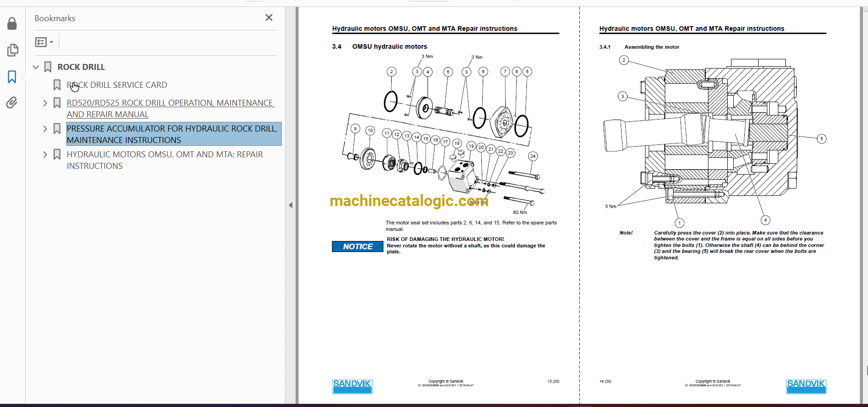Image resolution: width=868 pixels, height=407 pixels.
Task: Click the bookmark icon beside ROCK DRILL SERVICE CARD
Action: [x=57, y=85]
